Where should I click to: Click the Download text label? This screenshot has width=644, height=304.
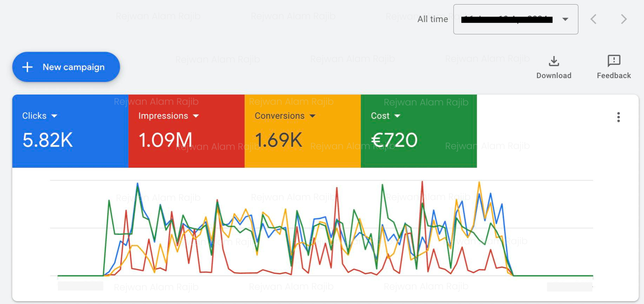[554, 76]
